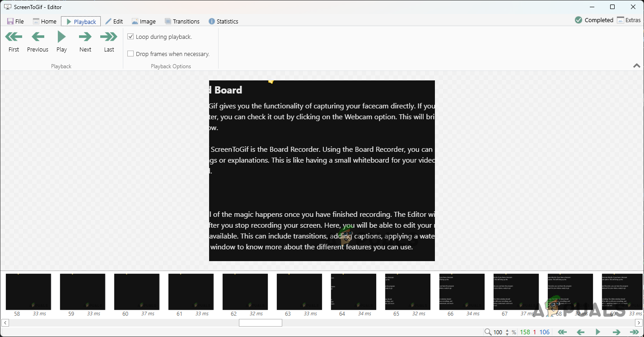Enable Drop frames when necessary

tap(131, 54)
